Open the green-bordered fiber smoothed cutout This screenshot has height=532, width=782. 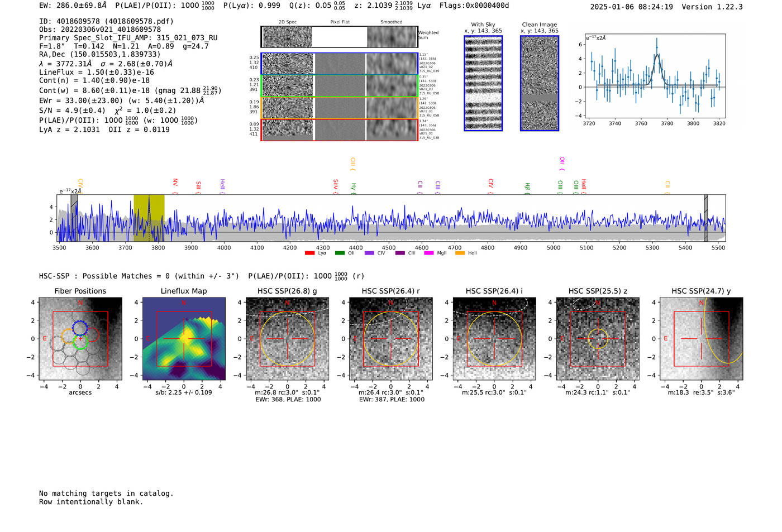(392, 86)
